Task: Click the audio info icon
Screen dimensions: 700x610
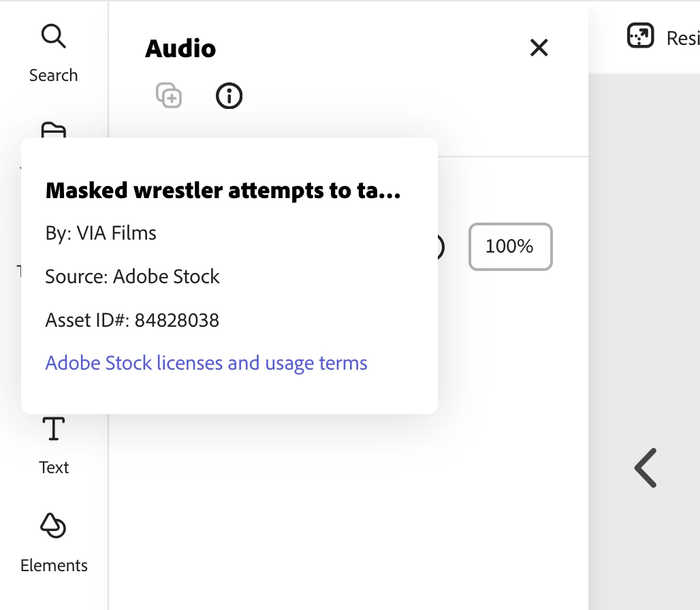Action: point(229,95)
